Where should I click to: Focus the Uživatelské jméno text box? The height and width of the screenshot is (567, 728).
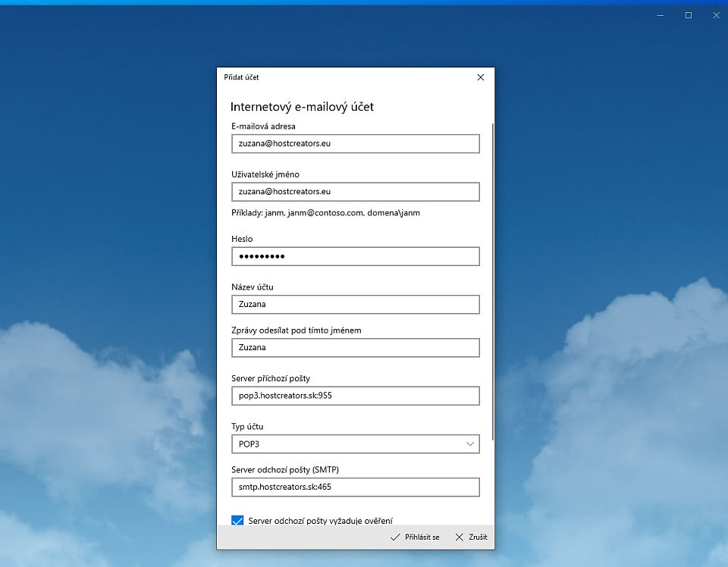(355, 192)
